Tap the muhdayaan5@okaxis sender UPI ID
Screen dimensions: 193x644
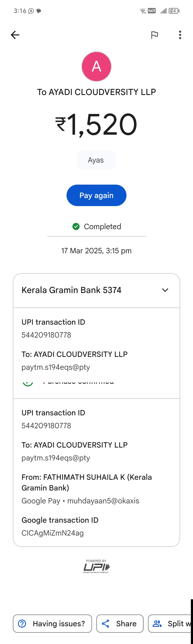point(103,501)
